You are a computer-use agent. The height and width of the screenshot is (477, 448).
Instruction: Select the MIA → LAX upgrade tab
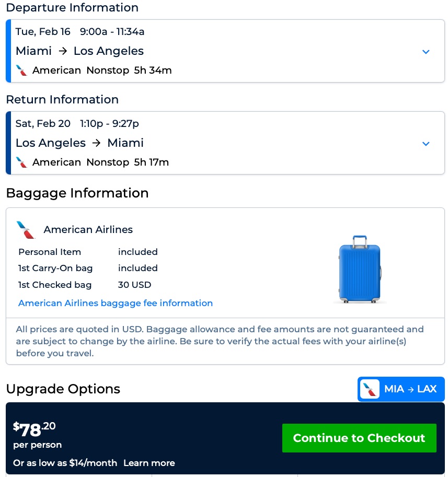(x=401, y=389)
